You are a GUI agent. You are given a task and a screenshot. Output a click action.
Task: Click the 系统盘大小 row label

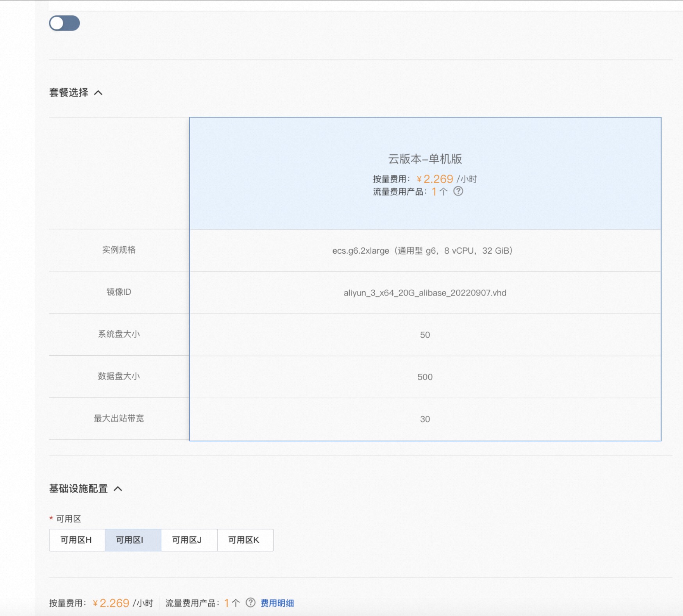pos(119,334)
